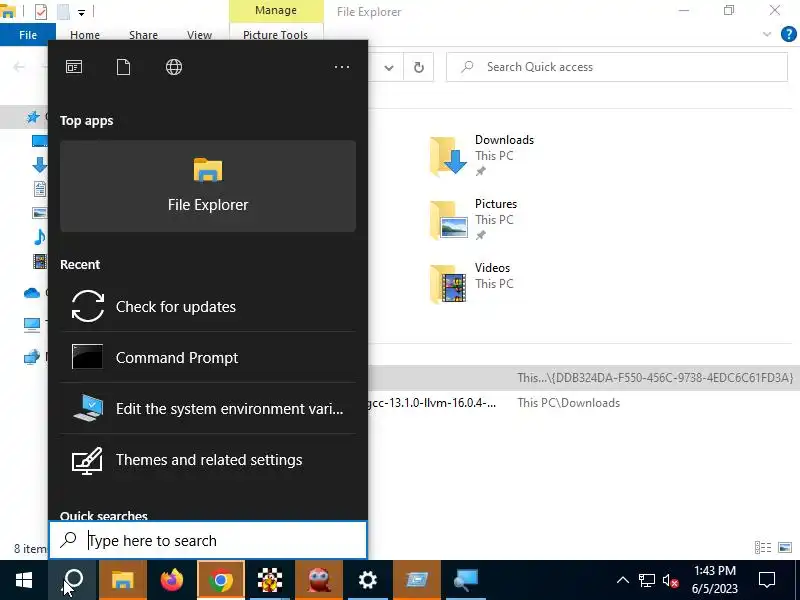This screenshot has height=600, width=800.
Task: Open the red creature app on taskbar
Action: [x=319, y=580]
